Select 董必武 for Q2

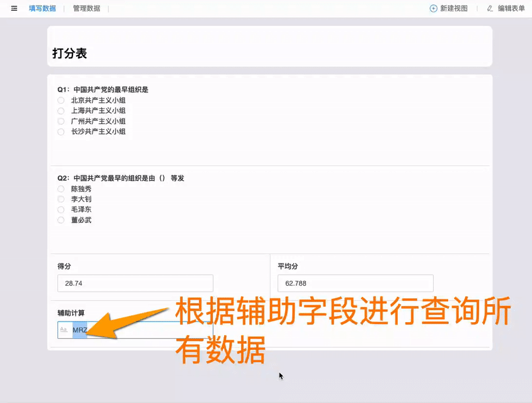point(61,220)
